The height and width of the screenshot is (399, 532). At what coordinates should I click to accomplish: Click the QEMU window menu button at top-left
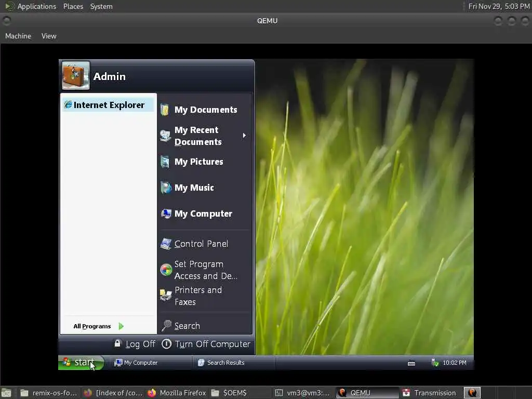6,21
